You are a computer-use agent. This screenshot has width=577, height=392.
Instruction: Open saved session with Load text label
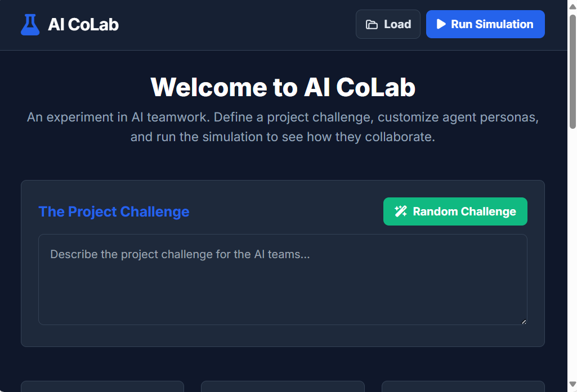click(x=397, y=24)
